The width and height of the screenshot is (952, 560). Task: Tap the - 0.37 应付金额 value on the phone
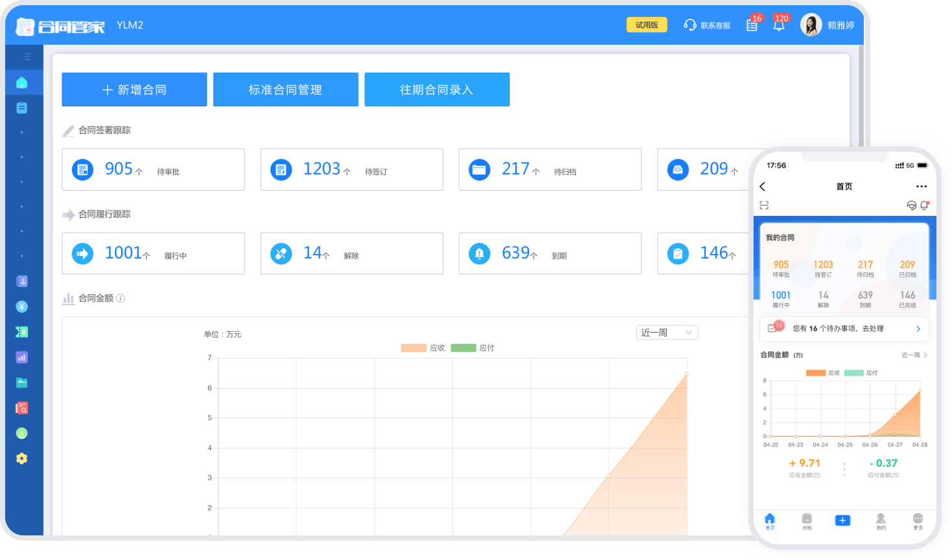[x=883, y=463]
